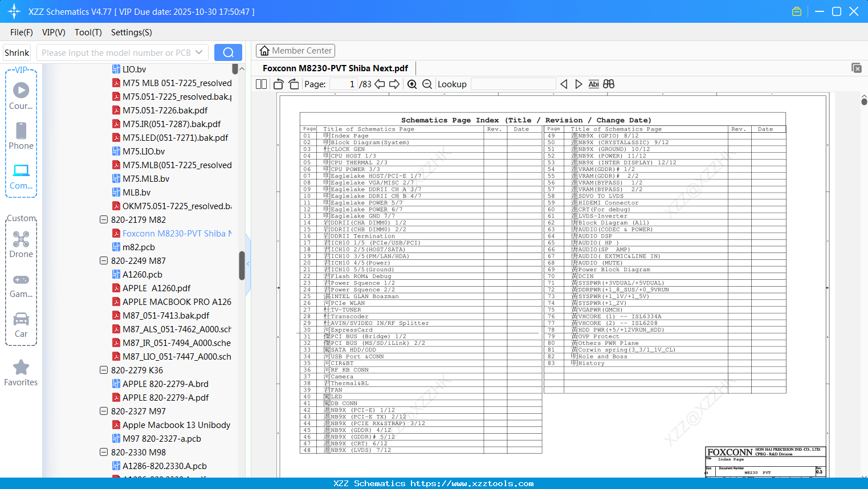This screenshot has height=489, width=868.
Task: Zoom out of the schematic page
Action: click(426, 83)
